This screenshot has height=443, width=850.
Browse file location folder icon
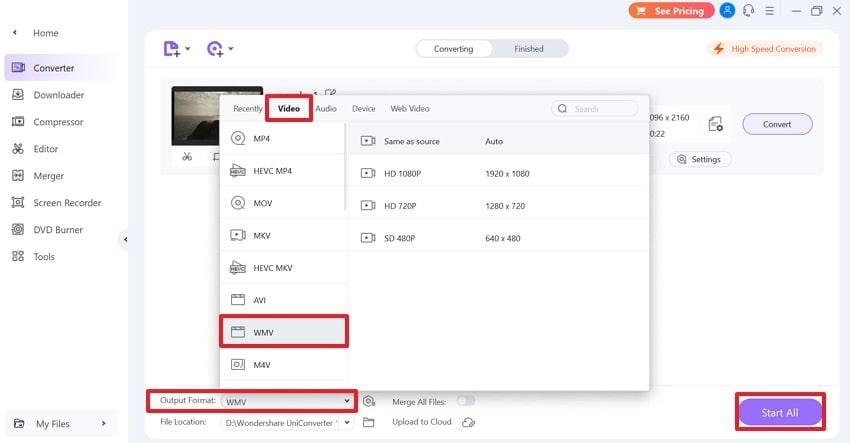[x=369, y=422]
